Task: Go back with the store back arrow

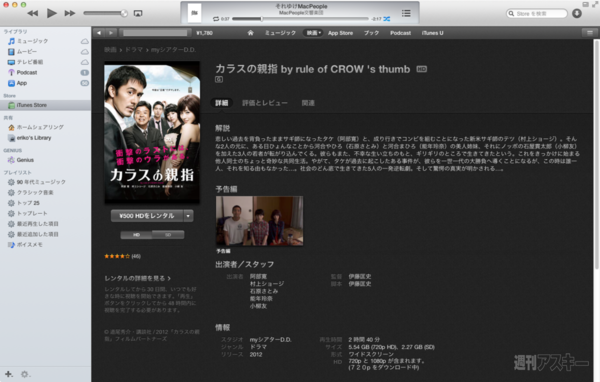Action: click(99, 33)
